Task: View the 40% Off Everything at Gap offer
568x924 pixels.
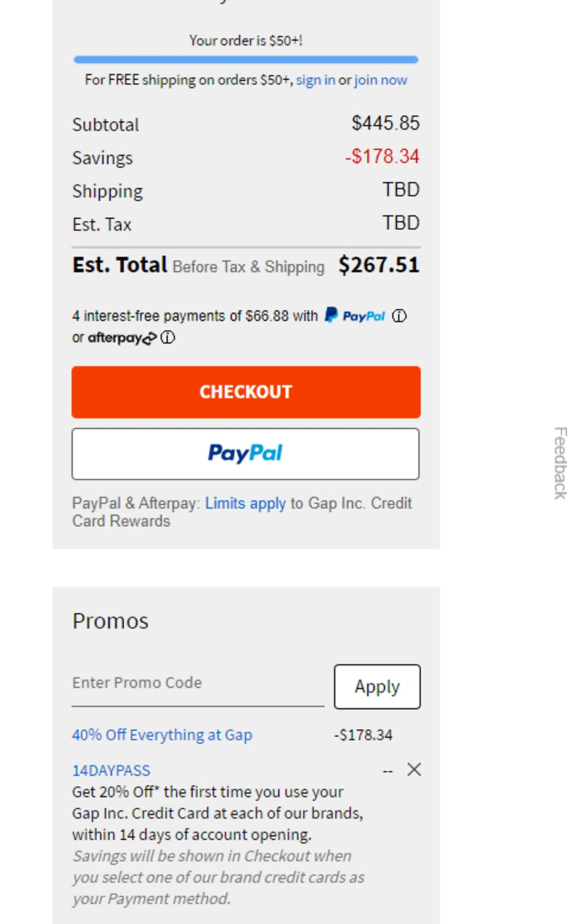Action: [x=162, y=735]
